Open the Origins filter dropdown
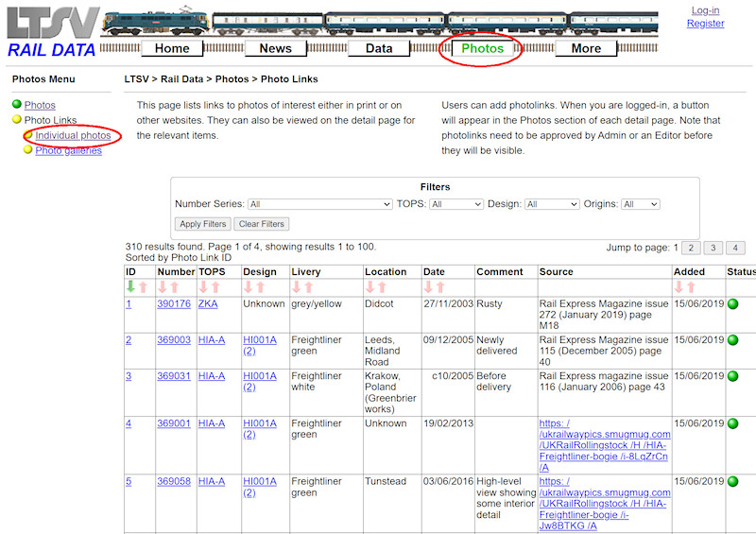This screenshot has height=534, width=756. point(640,204)
